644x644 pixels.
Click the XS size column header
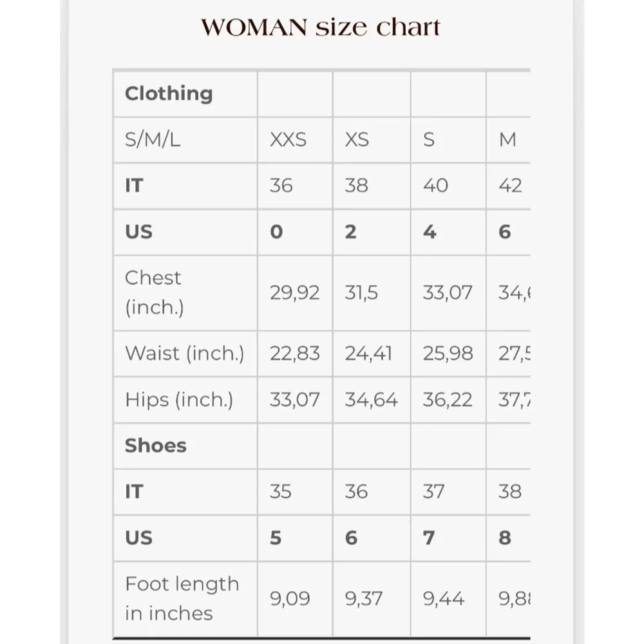pyautogui.click(x=372, y=140)
